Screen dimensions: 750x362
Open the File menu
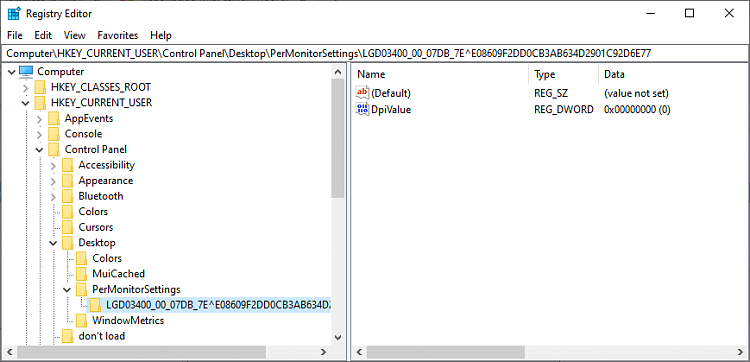coord(15,35)
